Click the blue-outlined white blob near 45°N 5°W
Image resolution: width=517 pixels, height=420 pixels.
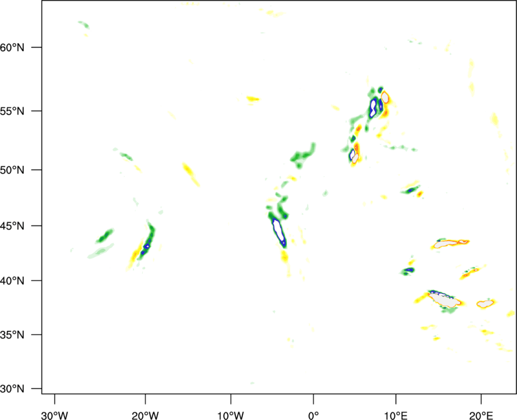point(279,231)
